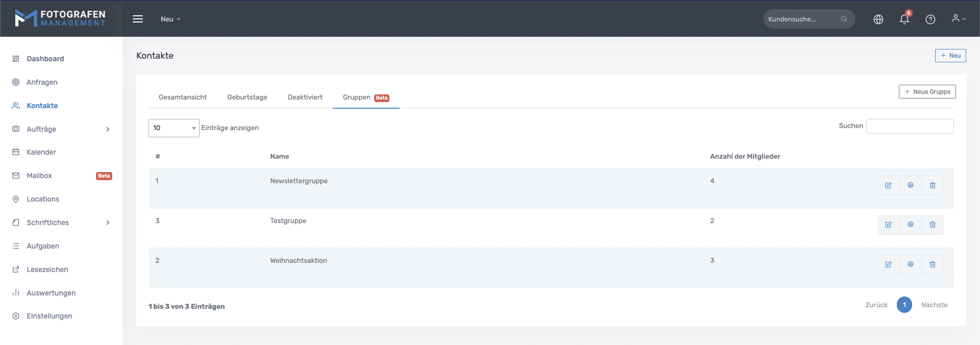Switch to the Deaktiviert tab

pos(305,97)
